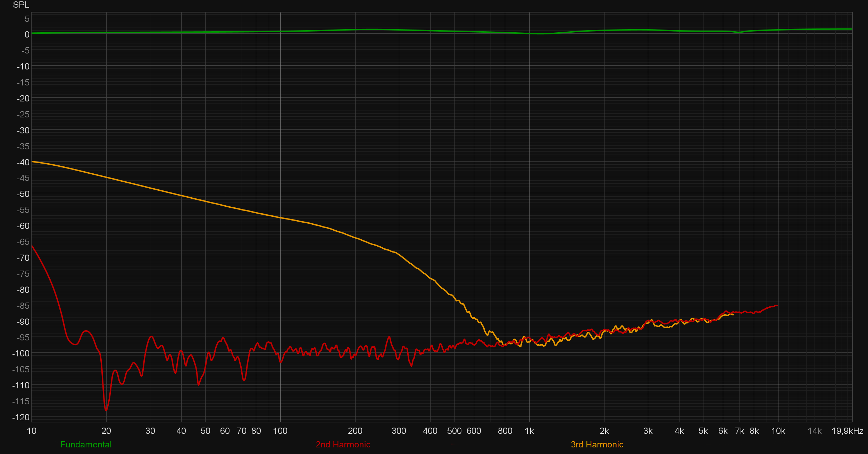Click the 200 Hz axis label
The height and width of the screenshot is (454, 868).
pyautogui.click(x=355, y=431)
